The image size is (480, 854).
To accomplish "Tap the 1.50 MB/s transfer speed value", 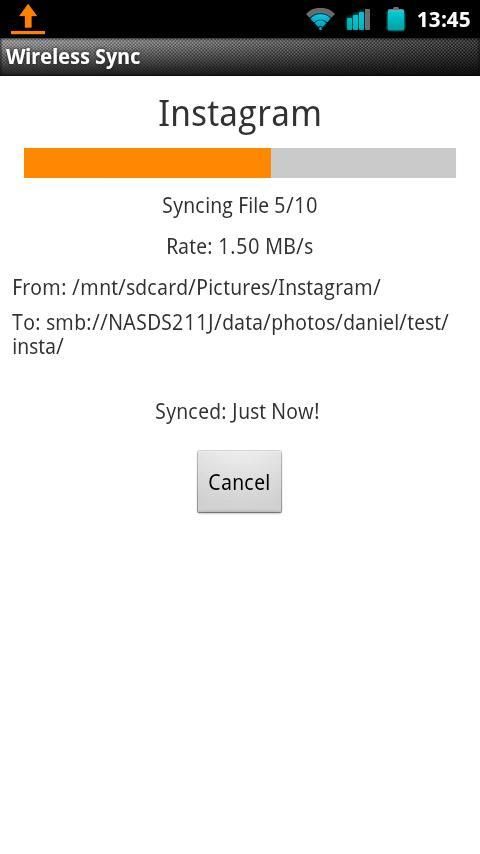I will [265, 247].
